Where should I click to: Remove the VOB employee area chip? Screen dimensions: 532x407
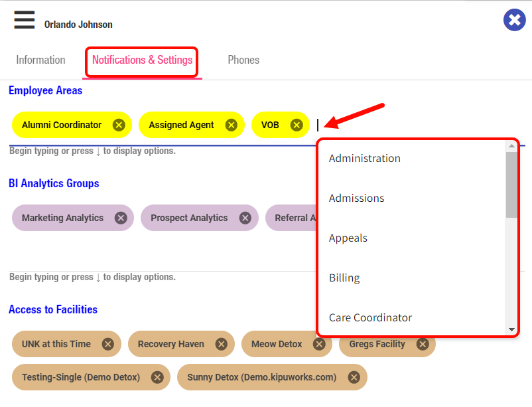click(x=297, y=125)
